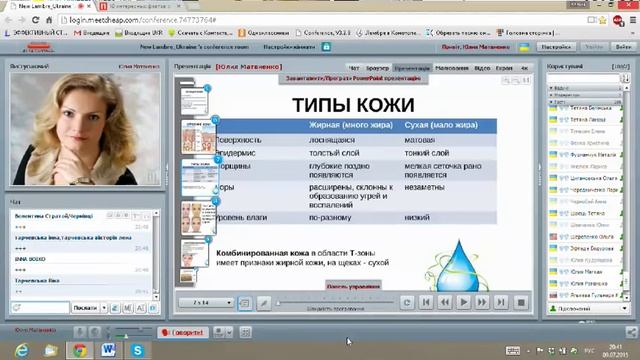The width and height of the screenshot is (640, 360).
Task: Open Word from taskbar
Action: (109, 350)
